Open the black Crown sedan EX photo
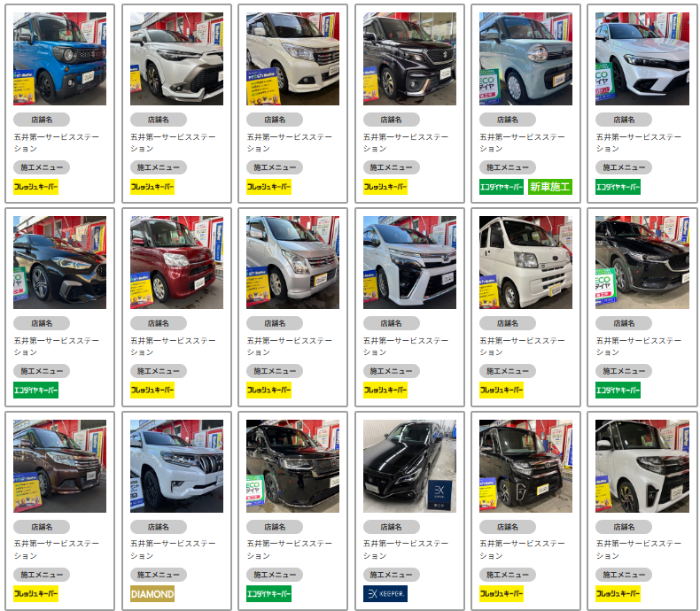The height and width of the screenshot is (611, 700). 410,466
